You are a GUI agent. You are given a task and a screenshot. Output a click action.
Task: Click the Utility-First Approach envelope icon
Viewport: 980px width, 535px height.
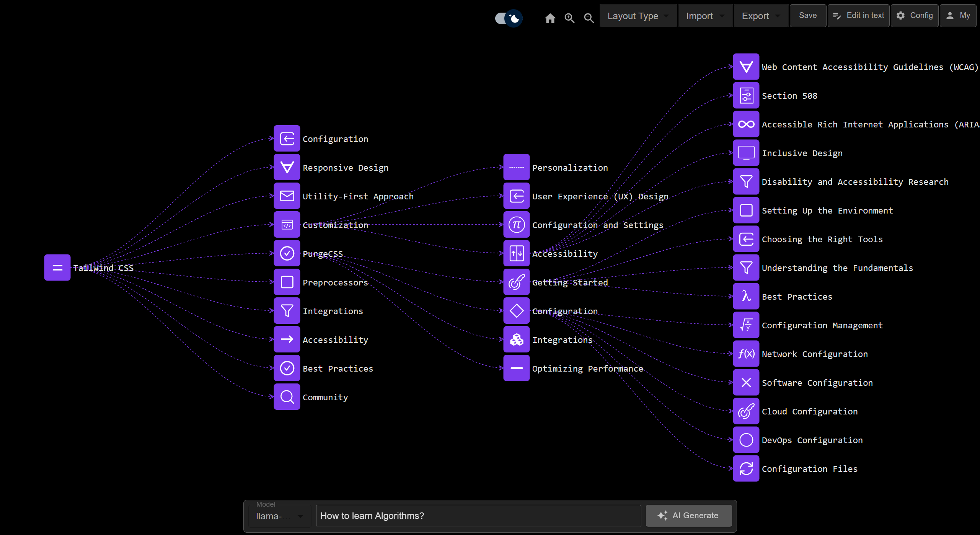287,196
